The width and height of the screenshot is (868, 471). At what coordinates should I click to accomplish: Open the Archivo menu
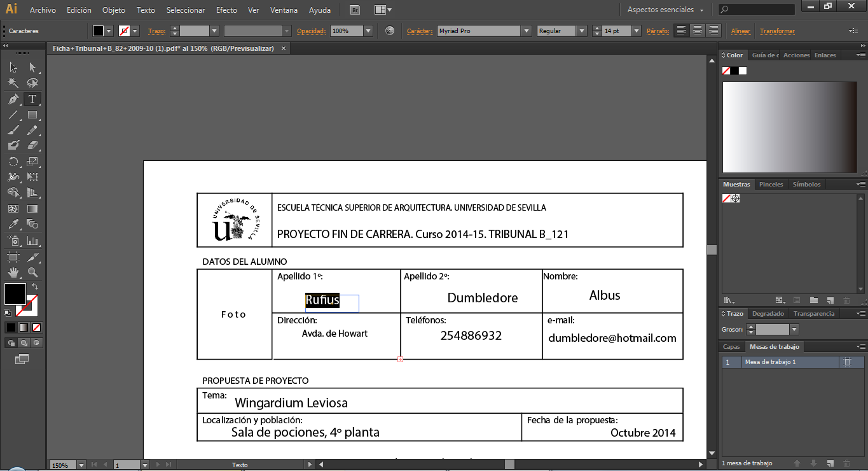tap(43, 10)
